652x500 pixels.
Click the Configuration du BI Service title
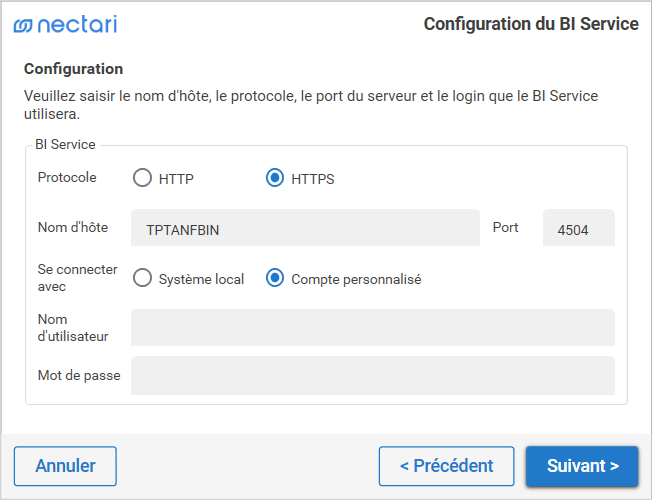(531, 24)
